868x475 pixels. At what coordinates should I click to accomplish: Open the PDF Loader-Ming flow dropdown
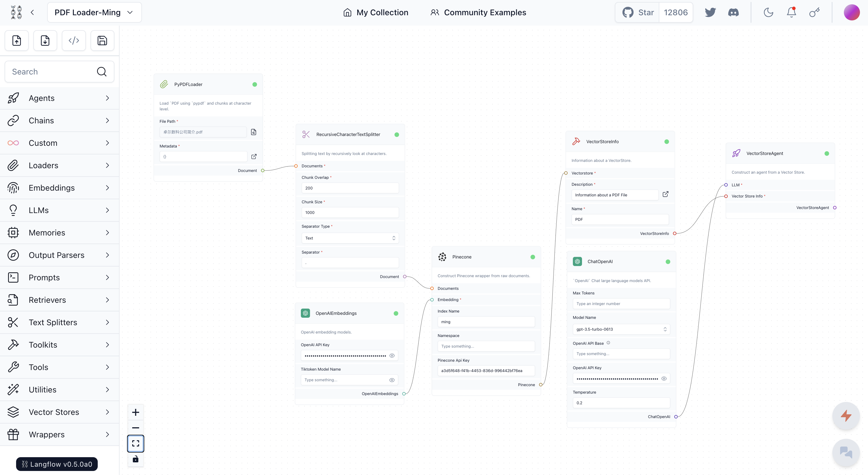[94, 12]
